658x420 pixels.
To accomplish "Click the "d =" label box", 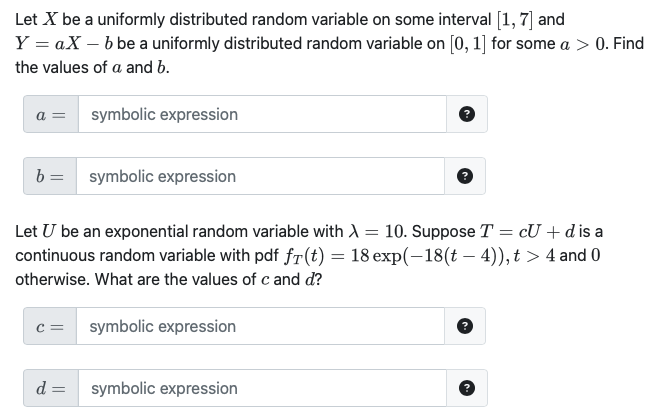I will (x=51, y=388).
